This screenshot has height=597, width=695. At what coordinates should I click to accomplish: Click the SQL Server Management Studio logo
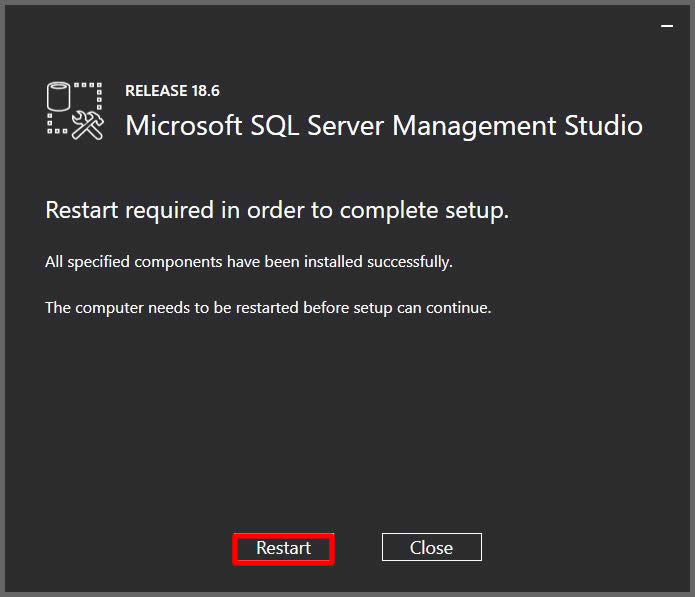click(75, 110)
